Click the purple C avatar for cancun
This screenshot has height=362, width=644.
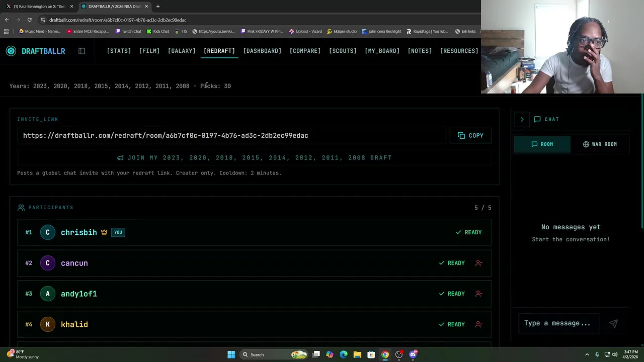48,263
